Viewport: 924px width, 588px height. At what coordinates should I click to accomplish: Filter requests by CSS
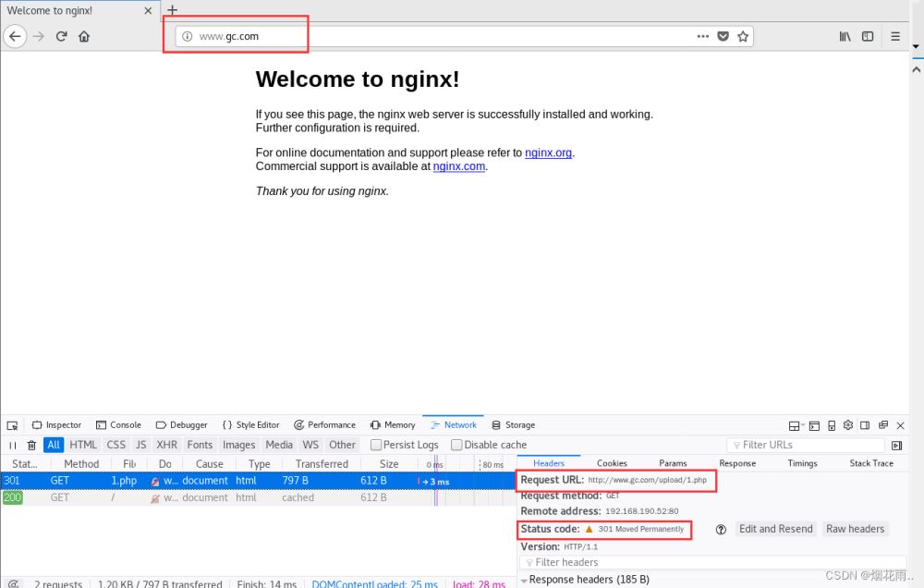click(x=116, y=445)
